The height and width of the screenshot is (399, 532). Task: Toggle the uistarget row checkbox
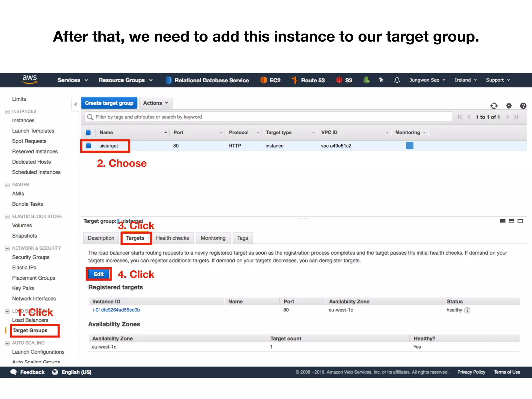(88, 146)
